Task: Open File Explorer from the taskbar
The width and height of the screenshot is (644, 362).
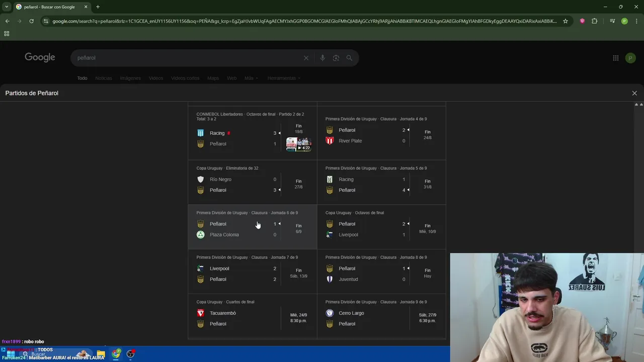Action: click(101, 354)
